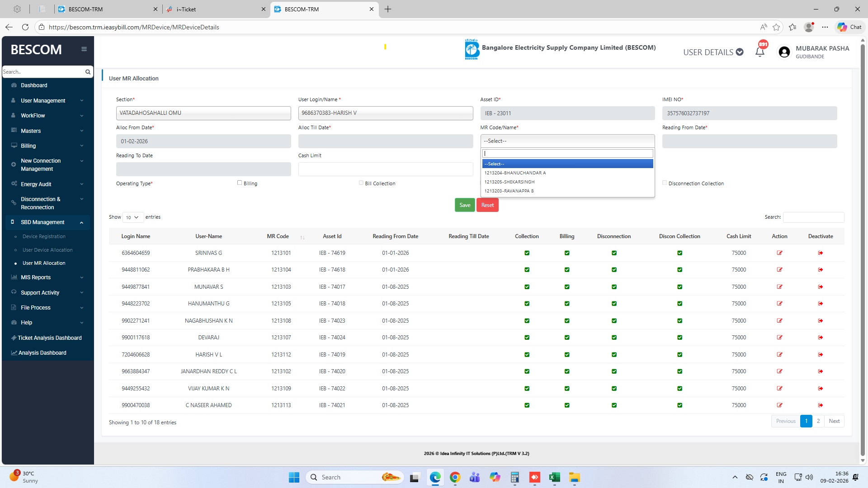Open Device Registration in SBD Management submenu
Screen dimensions: 868x488
44,236
